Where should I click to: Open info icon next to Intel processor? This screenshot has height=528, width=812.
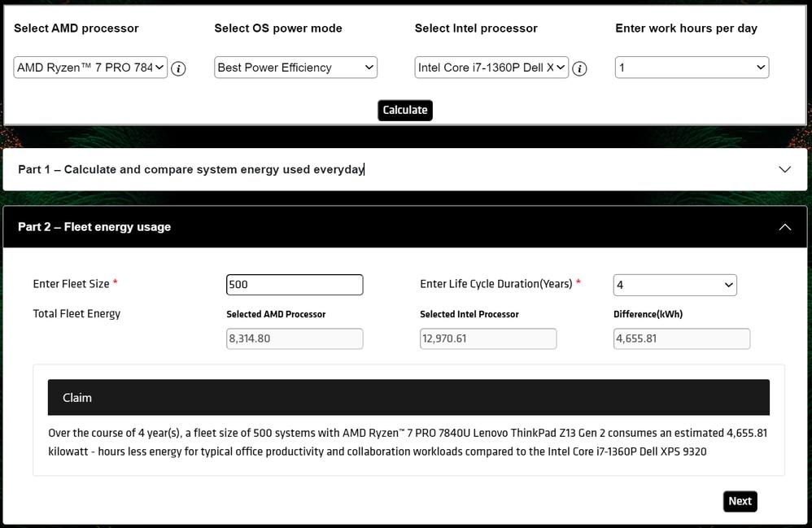579,68
